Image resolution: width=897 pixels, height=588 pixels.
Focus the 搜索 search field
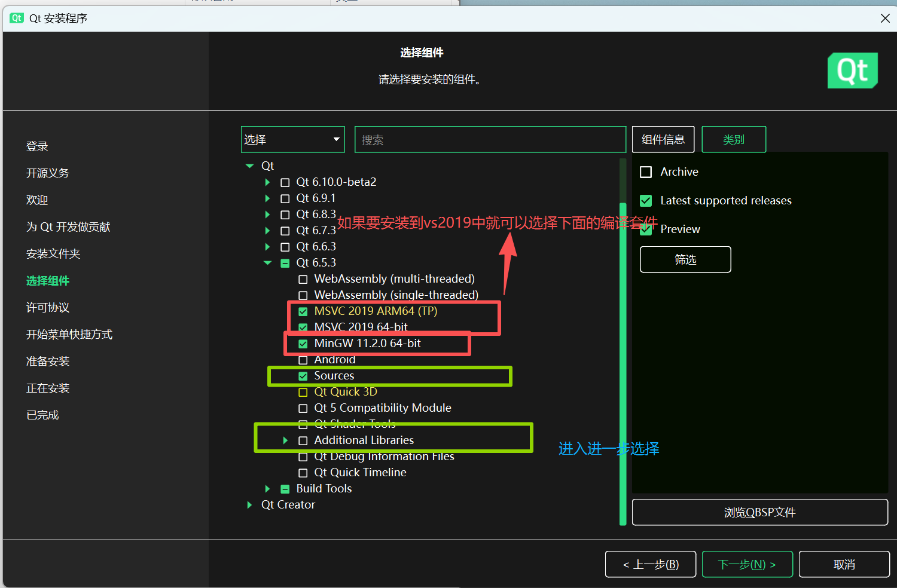pyautogui.click(x=490, y=139)
